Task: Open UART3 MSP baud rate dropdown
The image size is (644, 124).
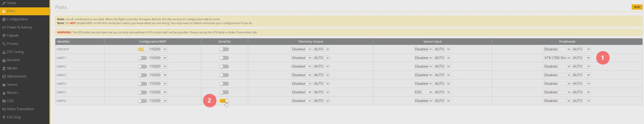Action: [158, 75]
